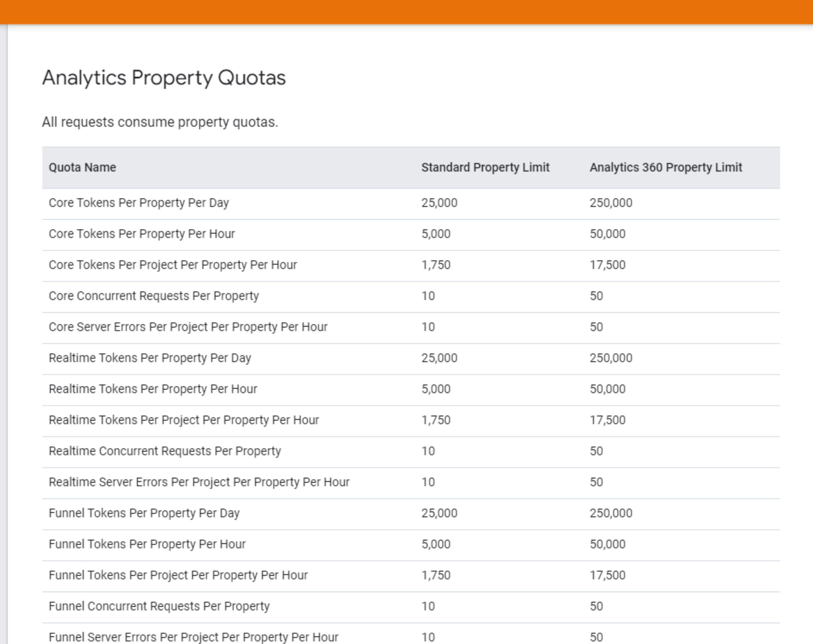Screen dimensions: 813x644
Task: Click 25,000 in Realtime Tokens Per Day row
Action: [439, 358]
